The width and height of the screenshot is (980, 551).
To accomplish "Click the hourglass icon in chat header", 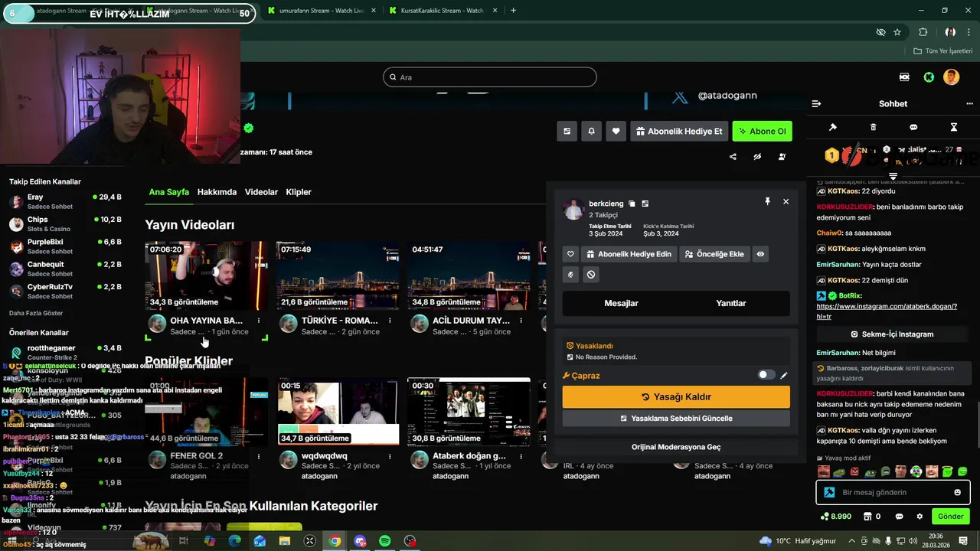I will tap(954, 127).
